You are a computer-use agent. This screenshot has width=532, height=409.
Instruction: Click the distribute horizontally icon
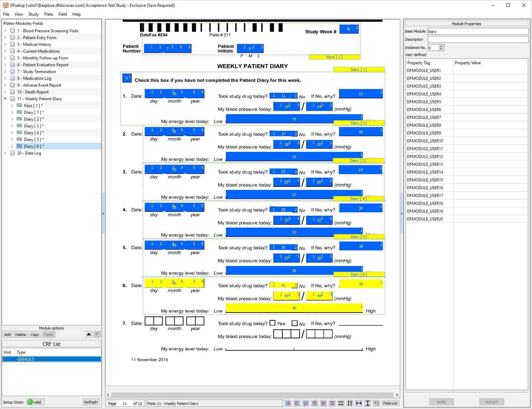pyautogui.click(x=323, y=403)
